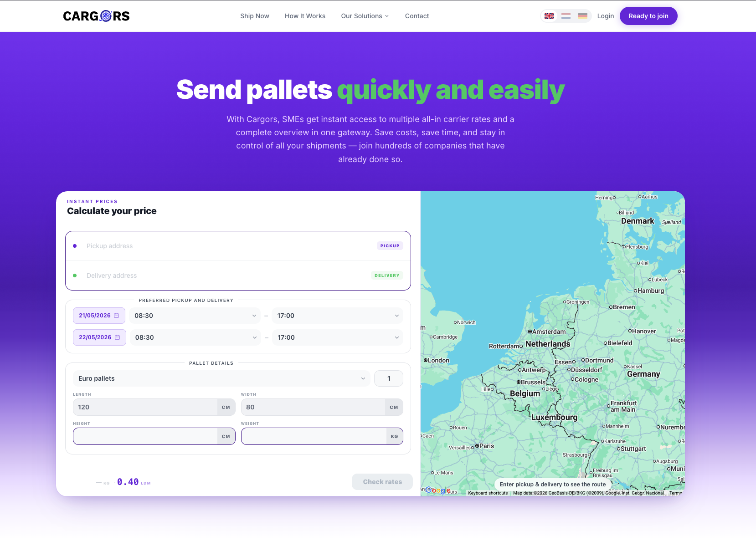
Task: Open the map Terms link
Action: [x=675, y=493]
